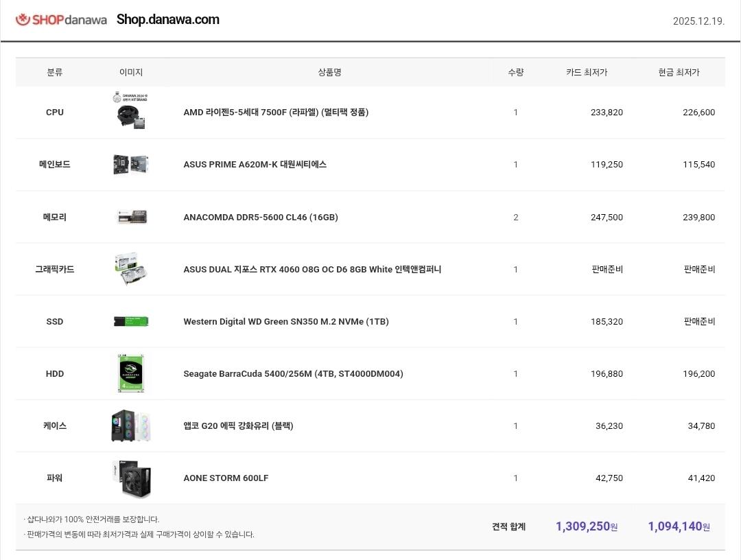Click the Shop.danawa.com header text
The image size is (741, 560).
point(168,20)
